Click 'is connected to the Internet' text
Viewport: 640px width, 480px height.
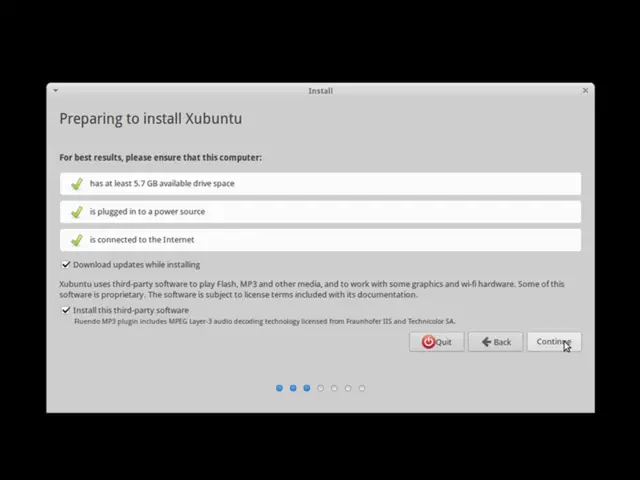tap(142, 240)
